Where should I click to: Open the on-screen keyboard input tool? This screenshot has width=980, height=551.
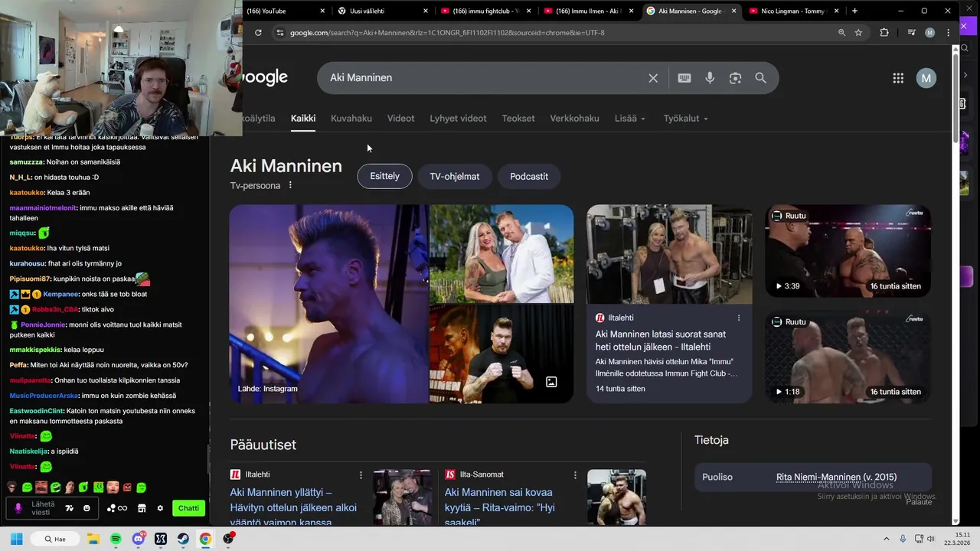pos(684,78)
